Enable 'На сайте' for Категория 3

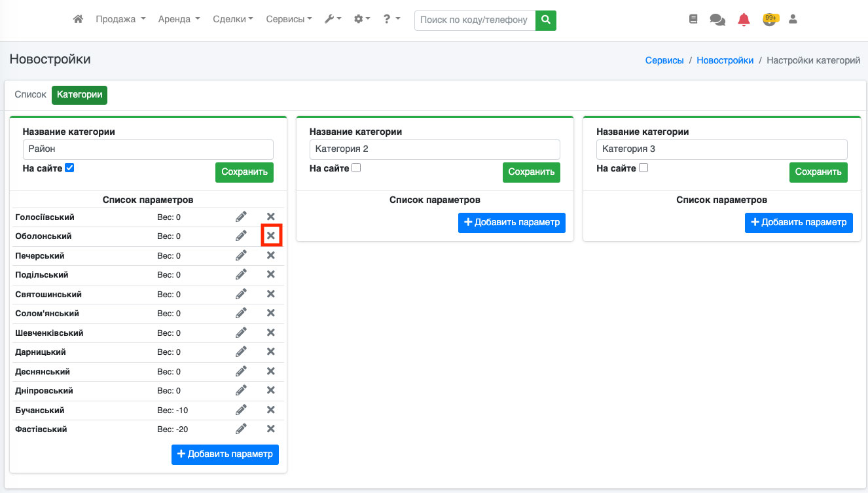click(643, 168)
